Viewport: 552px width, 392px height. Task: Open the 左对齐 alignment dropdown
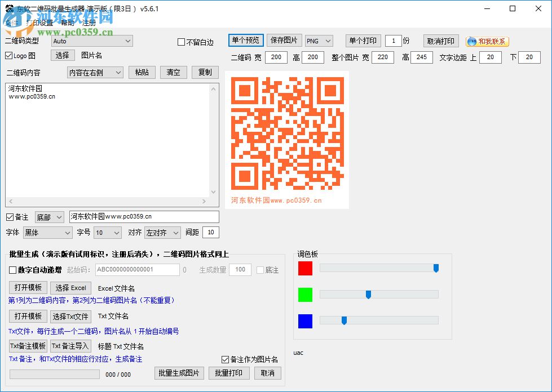(161, 232)
